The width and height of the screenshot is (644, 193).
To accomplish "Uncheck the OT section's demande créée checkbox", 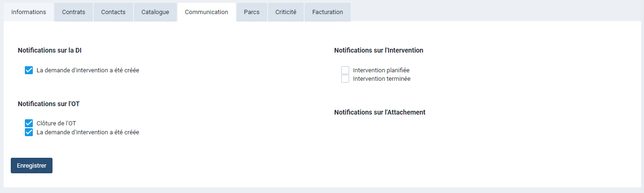I will 29,132.
